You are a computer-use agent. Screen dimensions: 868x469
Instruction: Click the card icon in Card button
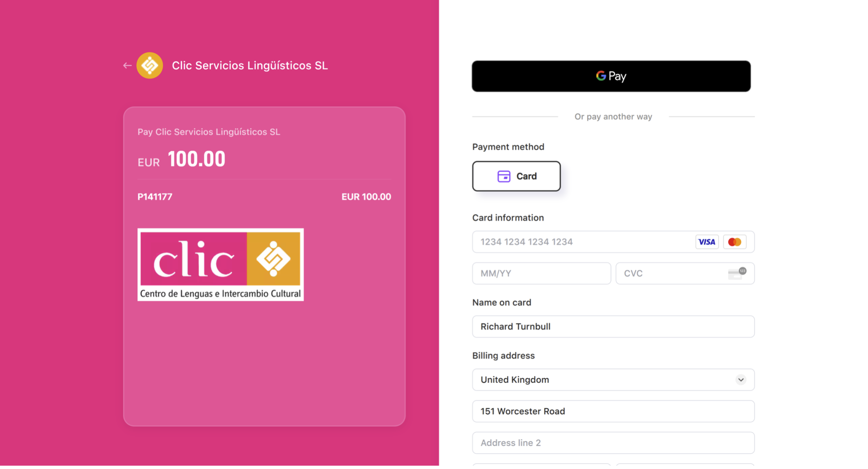pos(504,176)
